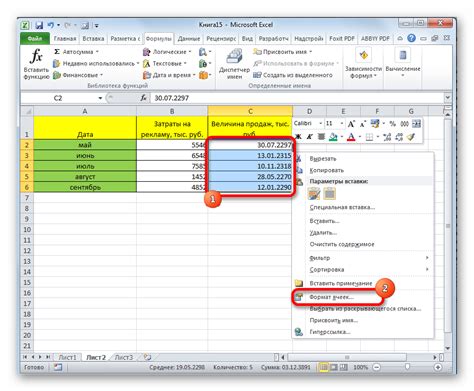This screenshot has height=391, width=474.
Task: Expand Недавно использовались dropdown
Action: point(138,63)
